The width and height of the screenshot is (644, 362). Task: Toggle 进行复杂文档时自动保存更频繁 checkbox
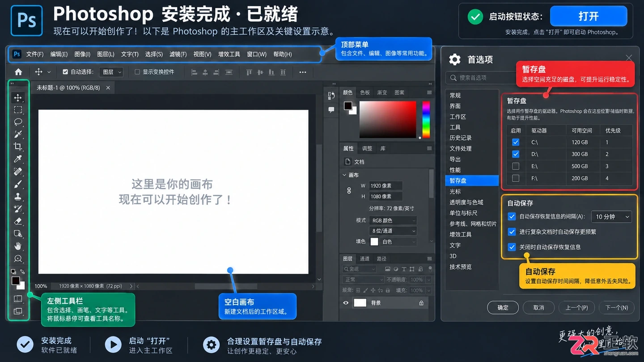click(x=512, y=232)
